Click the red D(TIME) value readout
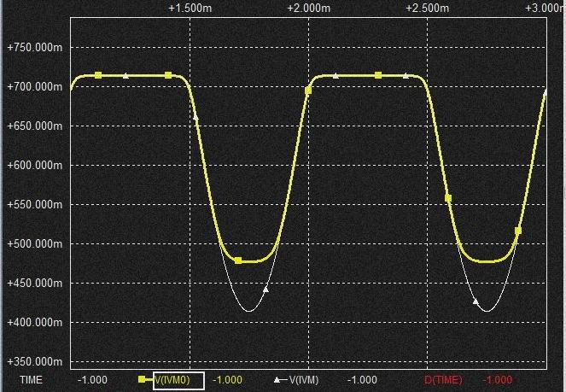Viewport: 566px width, 392px height. coord(499,380)
